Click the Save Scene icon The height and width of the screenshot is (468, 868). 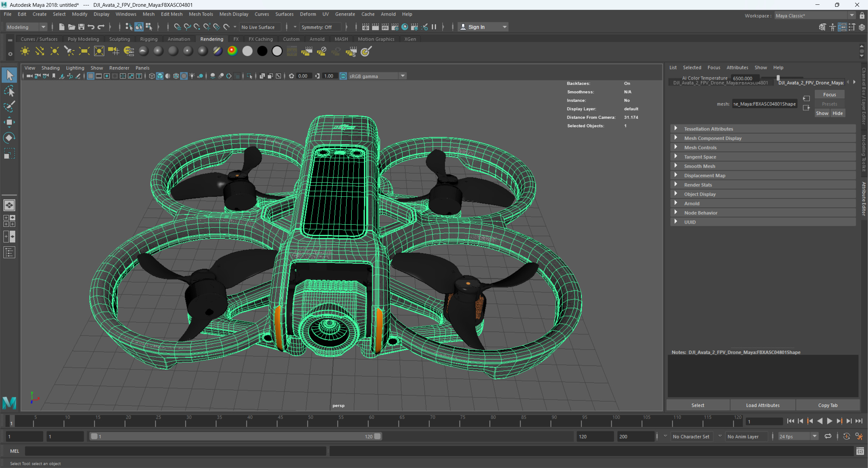(x=81, y=27)
